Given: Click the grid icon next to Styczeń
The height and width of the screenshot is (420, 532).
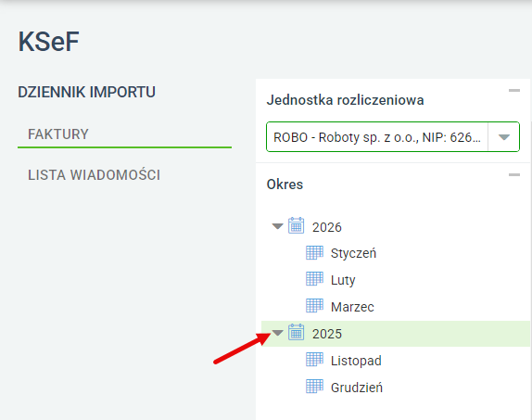Looking at the screenshot, I should [314, 252].
